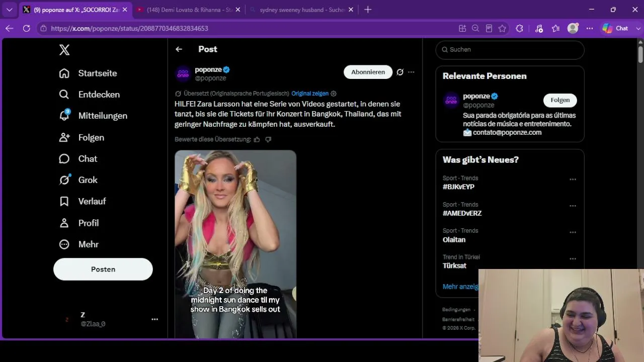Close the poponze X tab

click(125, 10)
